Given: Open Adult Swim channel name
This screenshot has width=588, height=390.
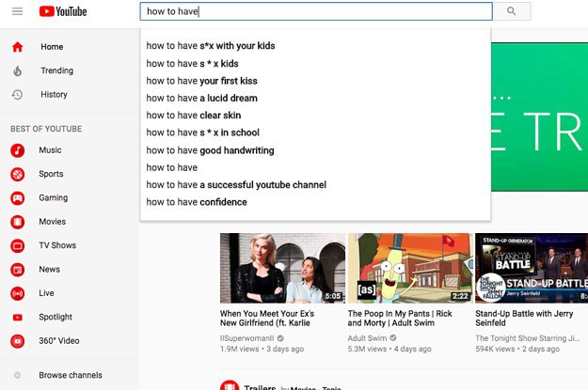Looking at the screenshot, I should [x=367, y=338].
